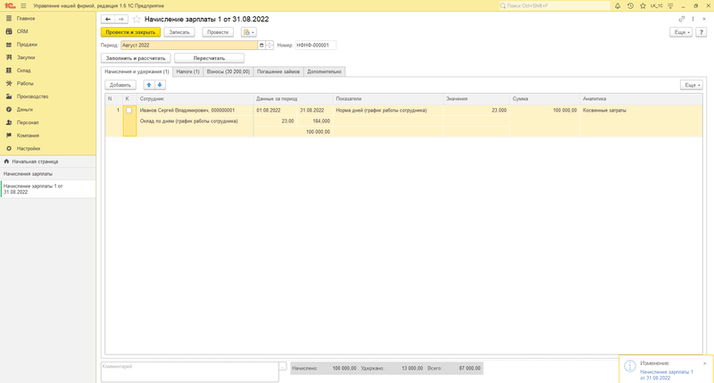Expand the table's Еще dropdown
Viewport: 714px width, 383px height.
pyautogui.click(x=691, y=85)
